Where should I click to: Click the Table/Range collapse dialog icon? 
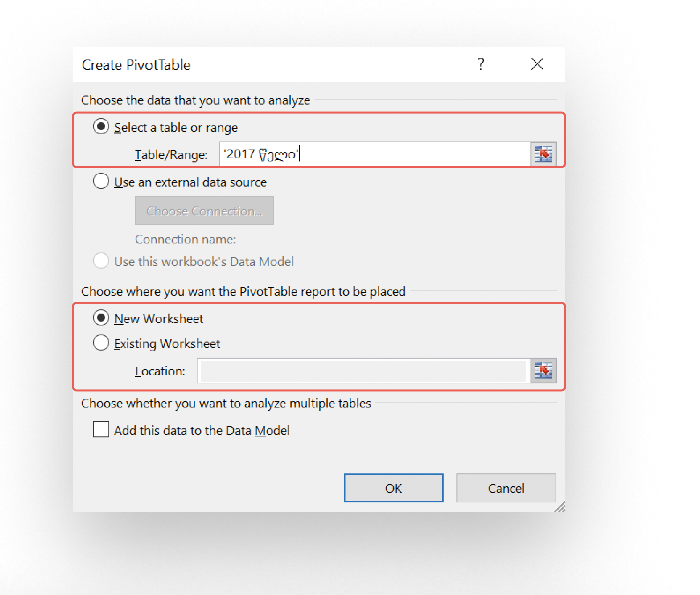543,154
